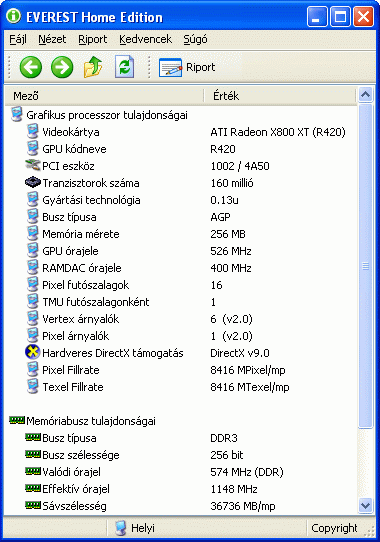Click the vertical scrollbar thumb

(x=365, y=266)
